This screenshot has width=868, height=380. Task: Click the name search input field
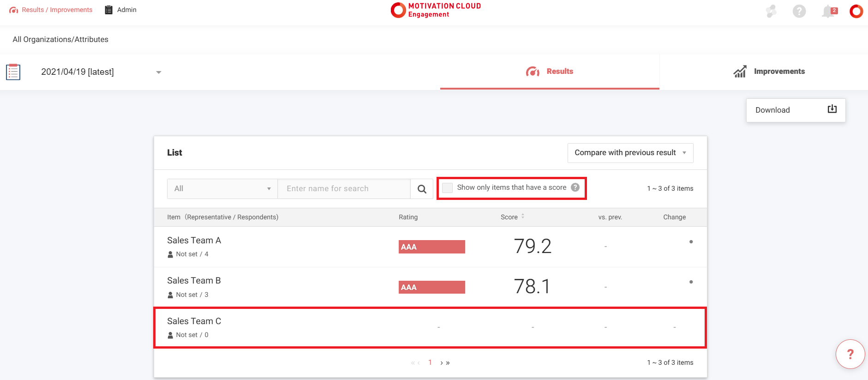point(344,189)
